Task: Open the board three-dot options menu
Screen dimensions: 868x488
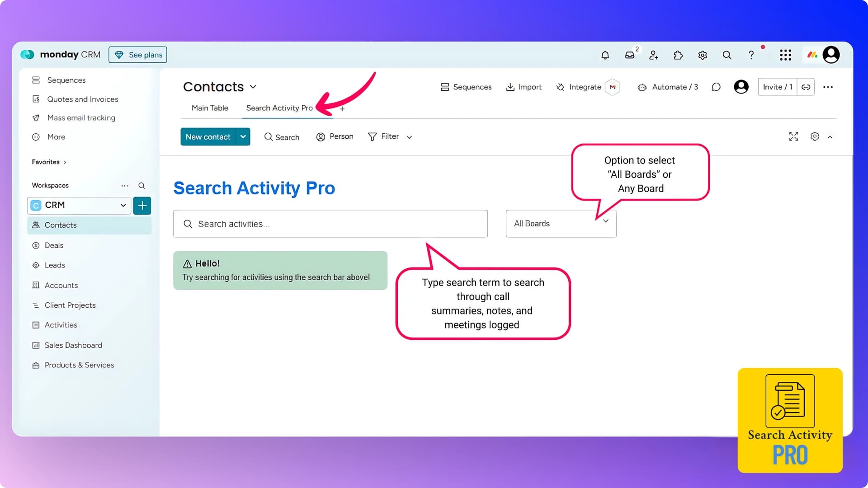Action: [x=828, y=87]
